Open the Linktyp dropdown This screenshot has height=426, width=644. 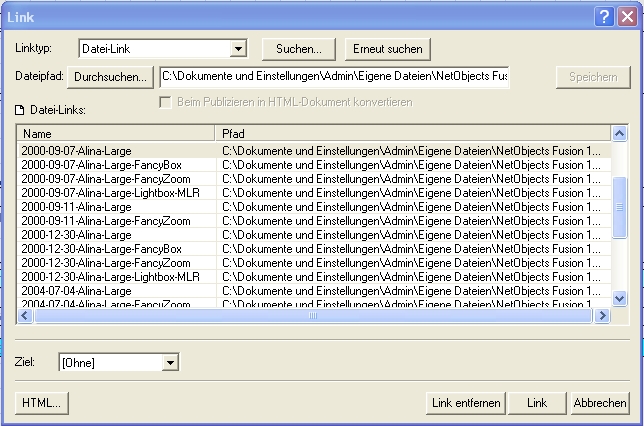pos(239,48)
